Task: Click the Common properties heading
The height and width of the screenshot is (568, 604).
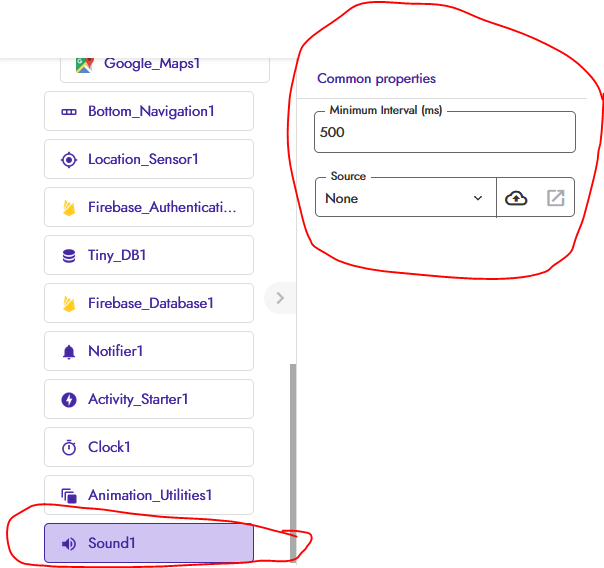Action: tap(376, 78)
